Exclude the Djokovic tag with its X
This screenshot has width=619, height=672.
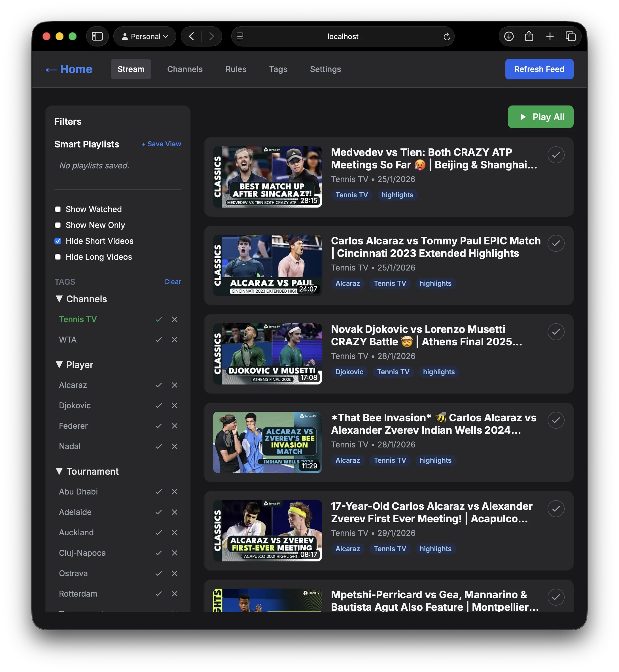pos(175,405)
